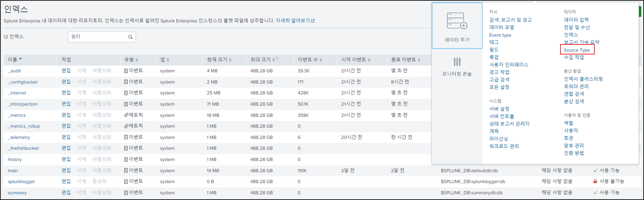The image size is (644, 200).
Task: Open 역할 menu entry
Action: pyautogui.click(x=568, y=123)
